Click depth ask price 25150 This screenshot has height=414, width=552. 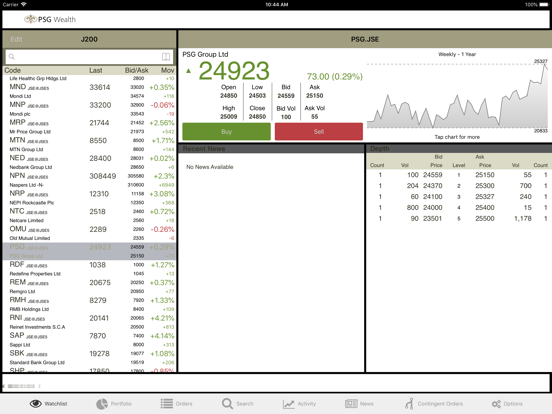pyautogui.click(x=485, y=175)
